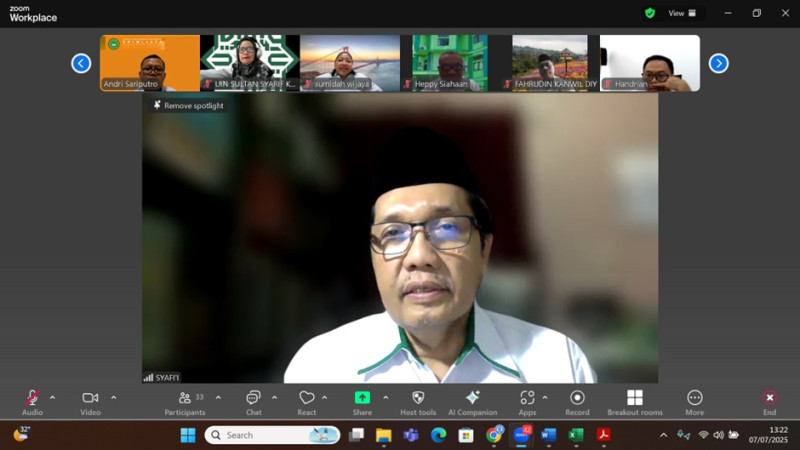The width and height of the screenshot is (800, 450).
Task: Open Breakout rooms grid icon
Action: point(635,403)
